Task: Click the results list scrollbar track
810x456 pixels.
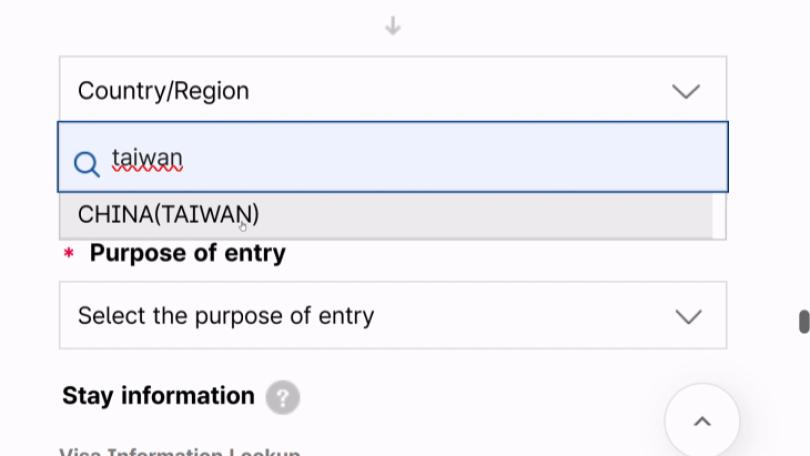Action: [x=719, y=216]
